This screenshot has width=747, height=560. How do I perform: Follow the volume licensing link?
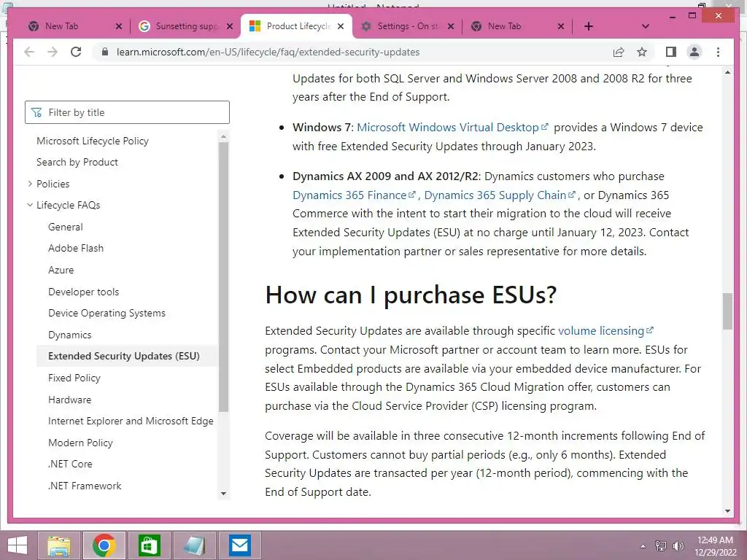605,330
